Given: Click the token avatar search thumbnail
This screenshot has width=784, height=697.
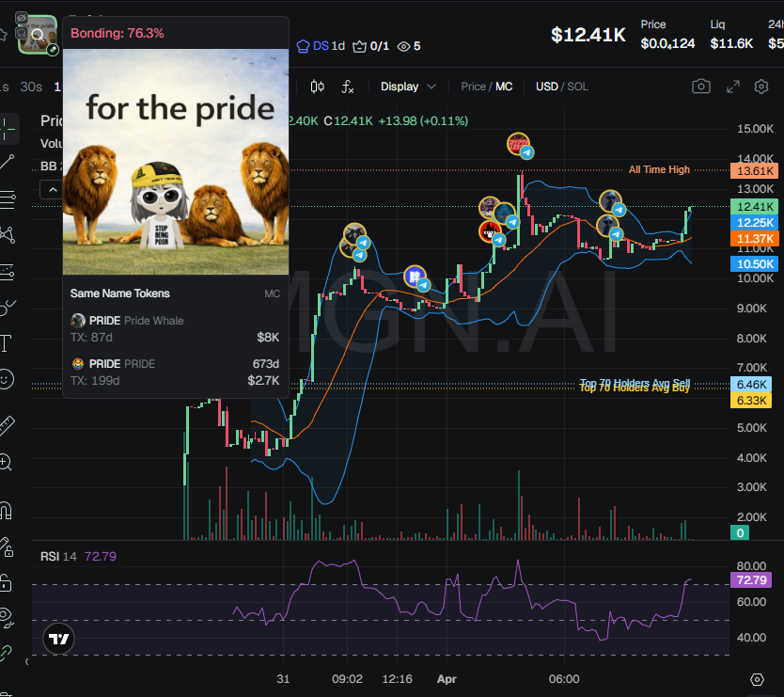Looking at the screenshot, I should pos(38,34).
